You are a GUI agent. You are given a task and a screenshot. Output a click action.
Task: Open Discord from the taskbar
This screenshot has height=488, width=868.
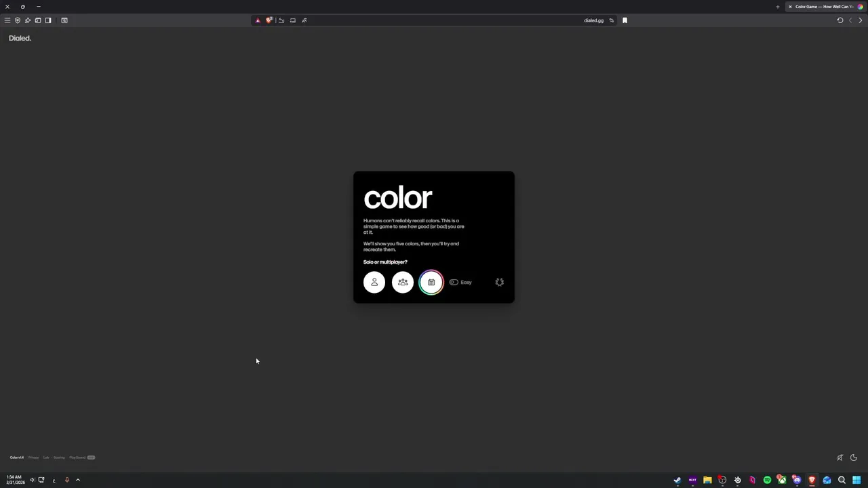pos(797,480)
